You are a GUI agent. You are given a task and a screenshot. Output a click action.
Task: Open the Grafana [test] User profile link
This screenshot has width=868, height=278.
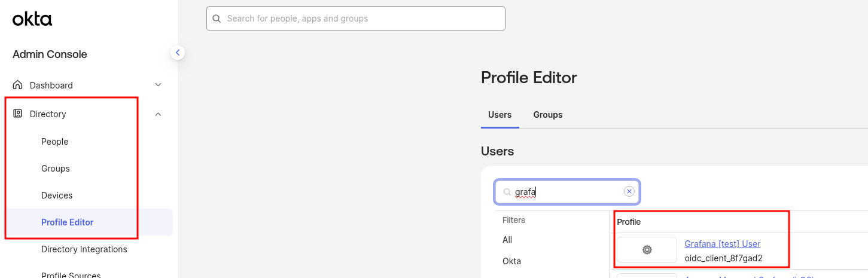pyautogui.click(x=722, y=244)
